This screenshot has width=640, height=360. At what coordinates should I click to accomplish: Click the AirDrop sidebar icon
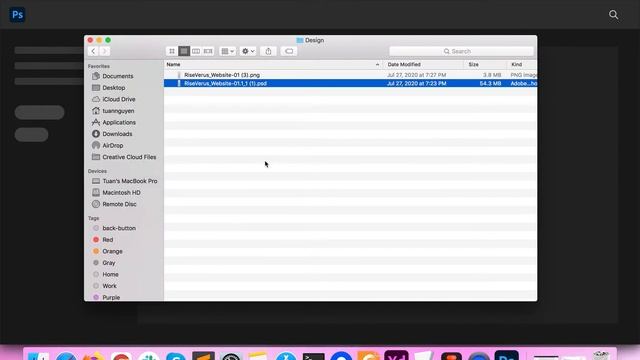pyautogui.click(x=96, y=145)
